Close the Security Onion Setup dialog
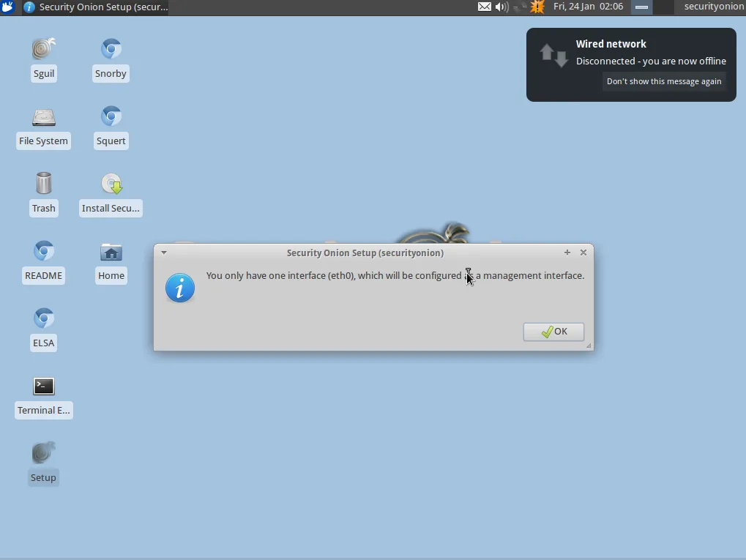Viewport: 746px width, 560px height. click(583, 253)
